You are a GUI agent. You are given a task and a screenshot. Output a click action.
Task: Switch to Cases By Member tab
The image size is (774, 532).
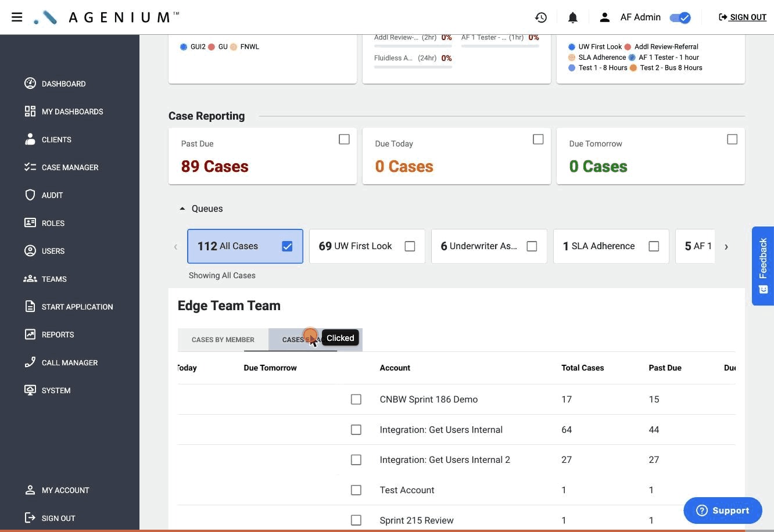(223, 340)
